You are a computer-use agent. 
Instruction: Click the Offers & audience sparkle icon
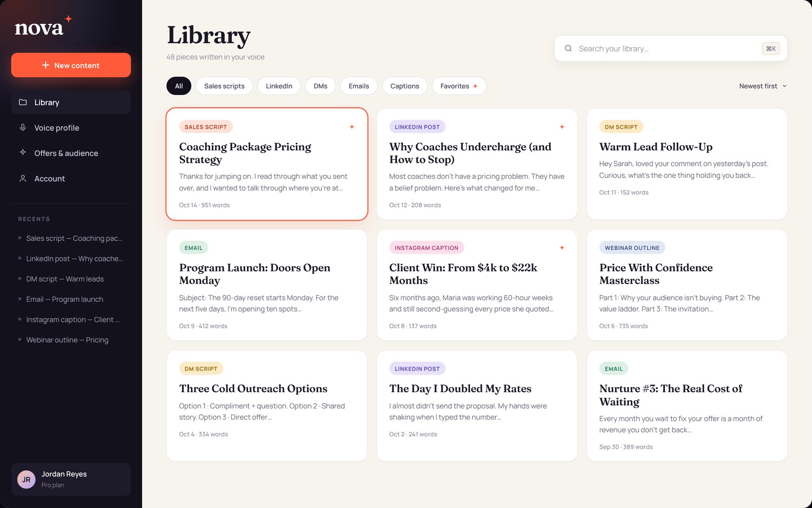(23, 152)
